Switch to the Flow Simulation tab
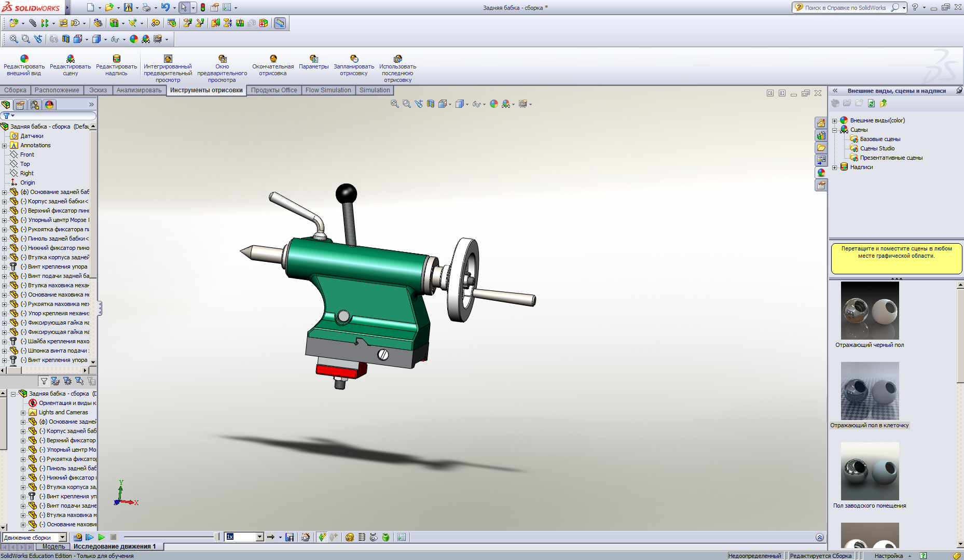The height and width of the screenshot is (560, 964). click(328, 90)
